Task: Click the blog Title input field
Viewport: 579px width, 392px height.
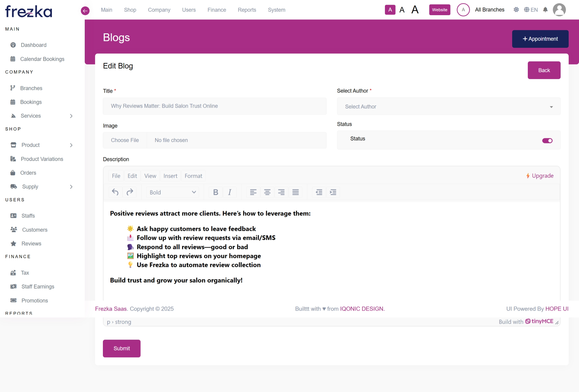Action: pos(214,106)
